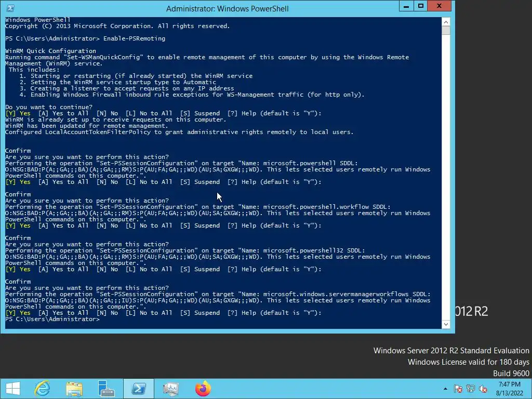Click '1. Starting or restarting' WinRM service line

click(136, 76)
